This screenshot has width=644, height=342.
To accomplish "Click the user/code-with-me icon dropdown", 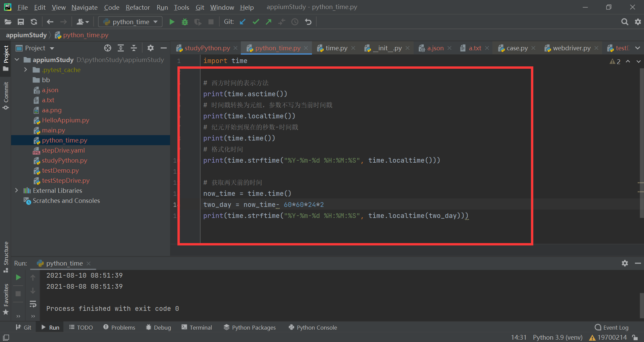I will point(83,22).
